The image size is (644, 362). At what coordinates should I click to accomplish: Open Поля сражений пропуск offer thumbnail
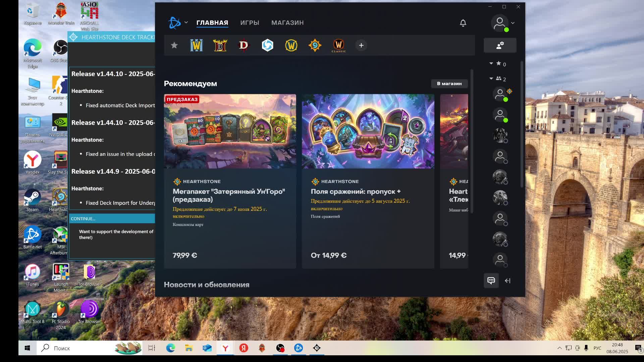[368, 131]
